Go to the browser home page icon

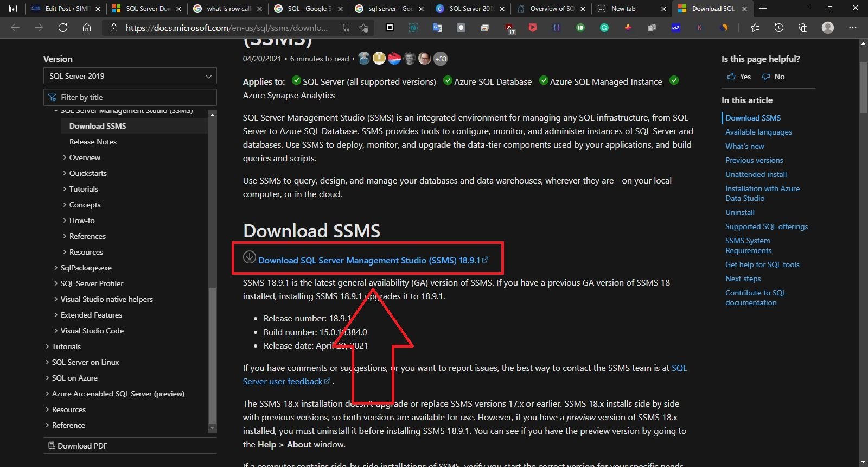87,28
